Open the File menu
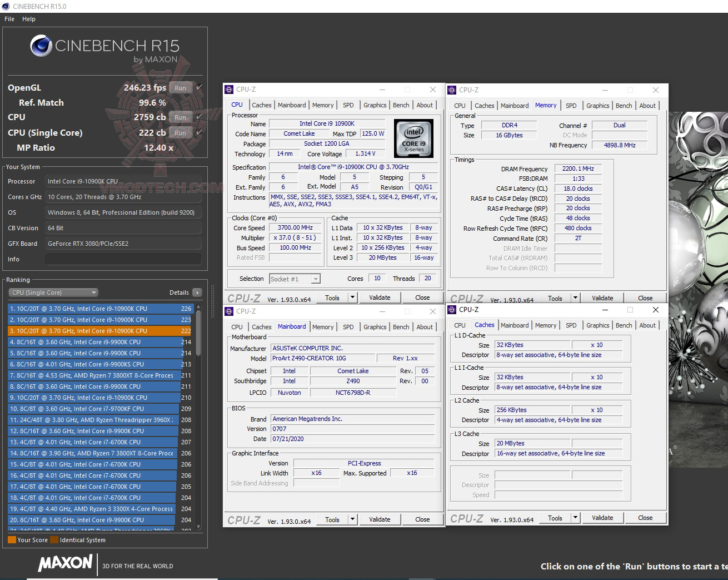 point(9,18)
